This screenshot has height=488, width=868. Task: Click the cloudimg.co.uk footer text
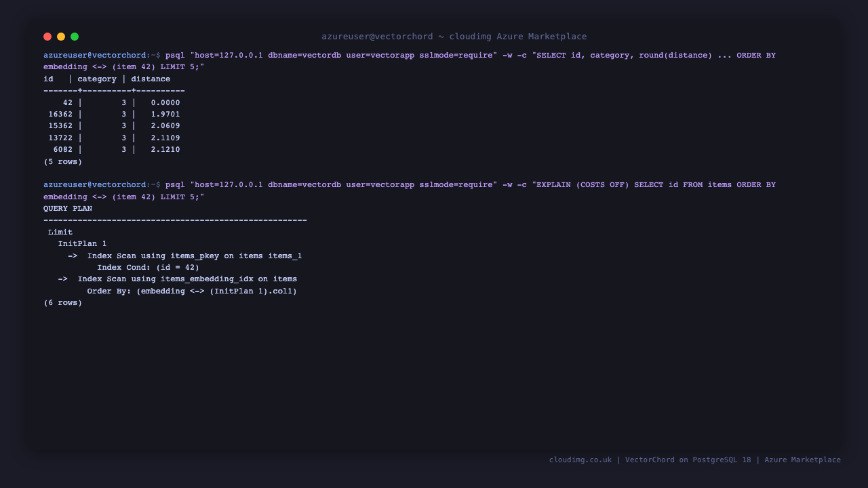pyautogui.click(x=580, y=460)
